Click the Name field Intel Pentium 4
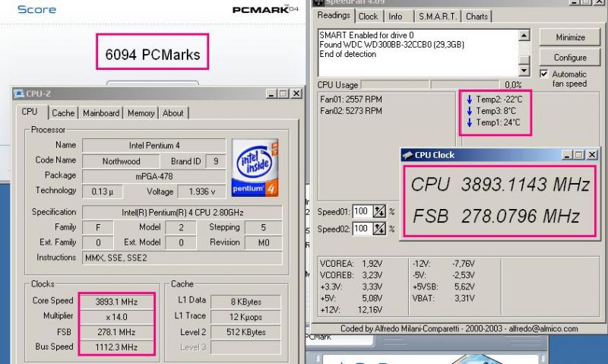The image size is (608, 364). point(154,145)
